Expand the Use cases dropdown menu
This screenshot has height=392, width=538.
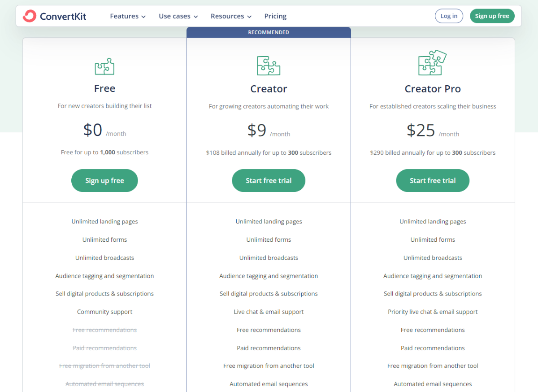pos(178,16)
